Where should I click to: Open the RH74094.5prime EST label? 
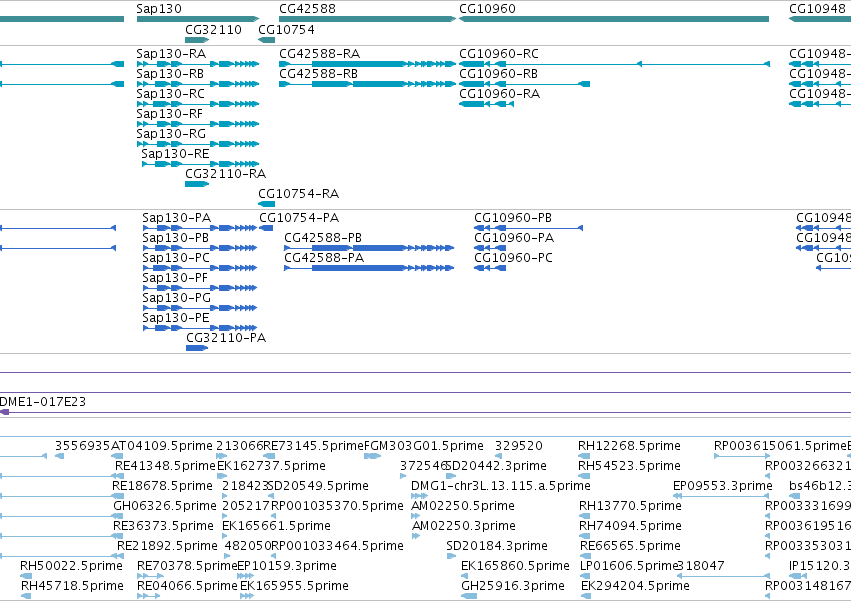(630, 527)
